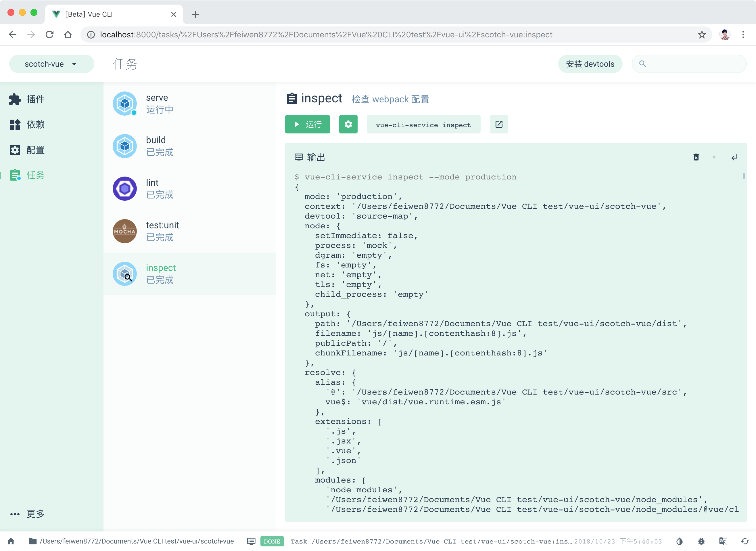Reload the browser page
The image size is (756, 551).
(x=49, y=34)
